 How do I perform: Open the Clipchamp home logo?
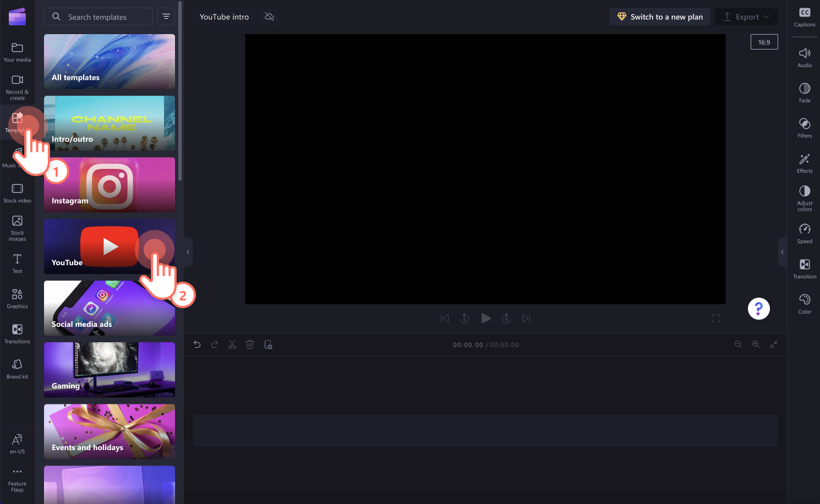pos(17,17)
